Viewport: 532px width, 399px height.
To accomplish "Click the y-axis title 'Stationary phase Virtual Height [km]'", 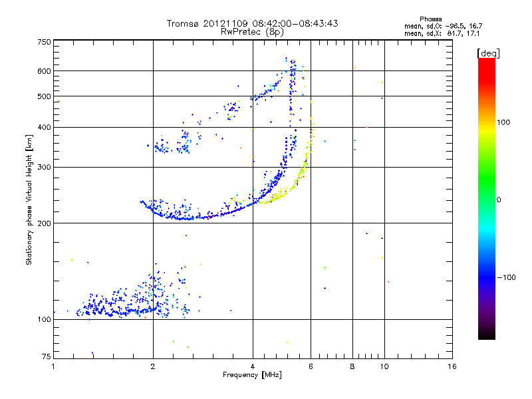I will 29,199.
